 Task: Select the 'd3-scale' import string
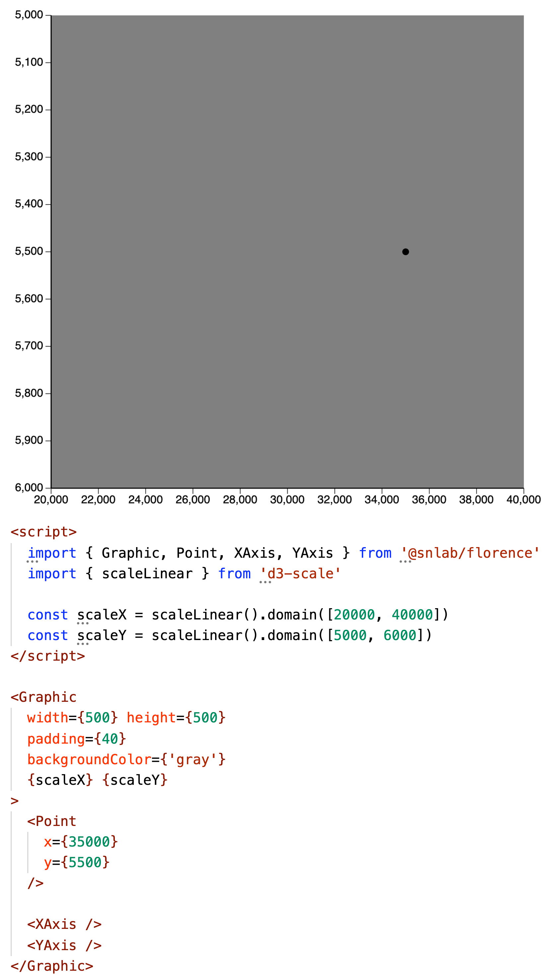pyautogui.click(x=300, y=573)
